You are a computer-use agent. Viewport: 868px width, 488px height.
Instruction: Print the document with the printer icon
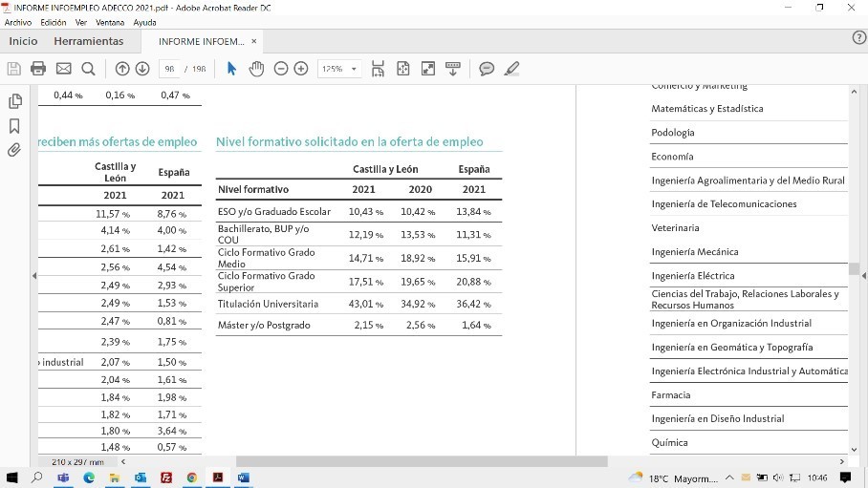pyautogui.click(x=38, y=69)
